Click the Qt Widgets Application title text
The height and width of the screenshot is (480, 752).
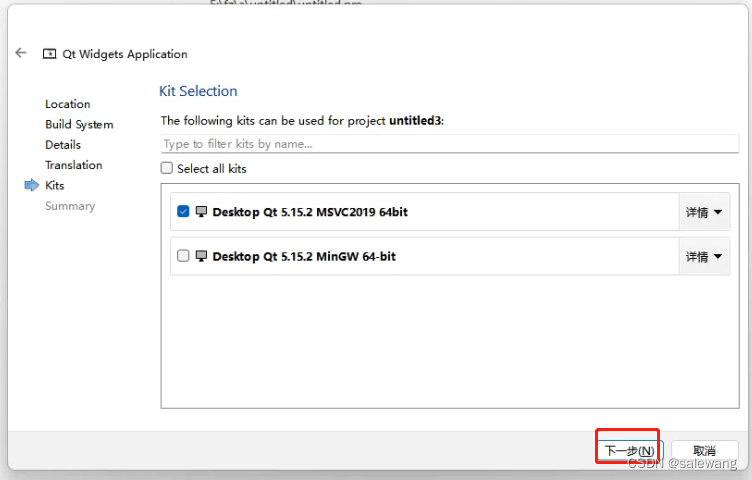tap(125, 54)
